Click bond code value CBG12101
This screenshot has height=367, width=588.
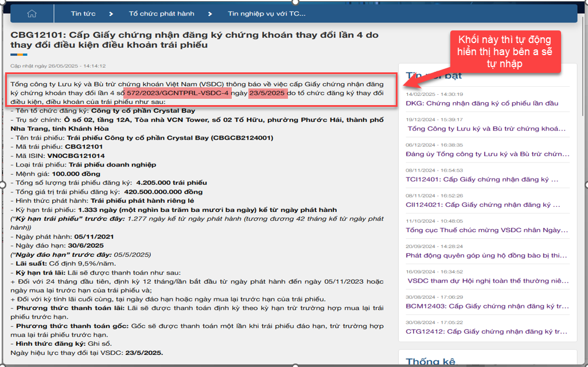pyautogui.click(x=84, y=146)
